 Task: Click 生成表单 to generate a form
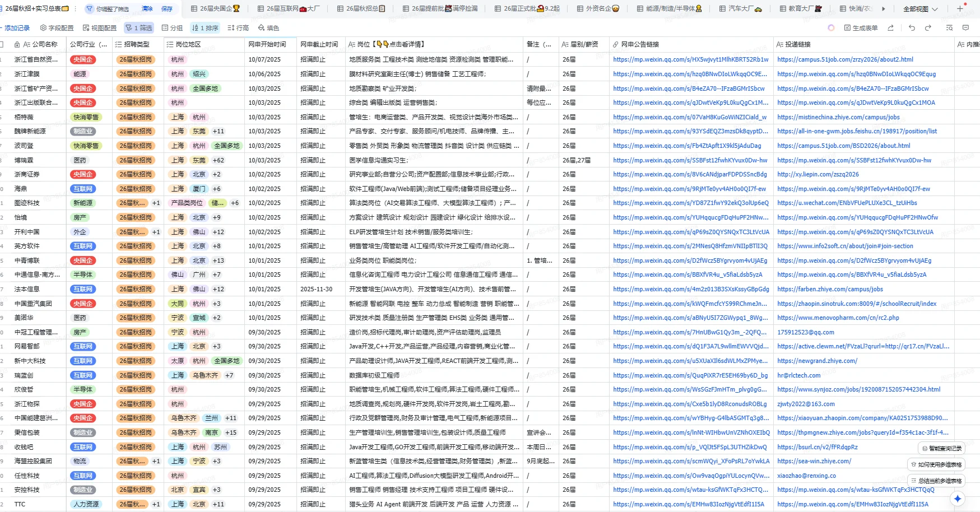(861, 28)
